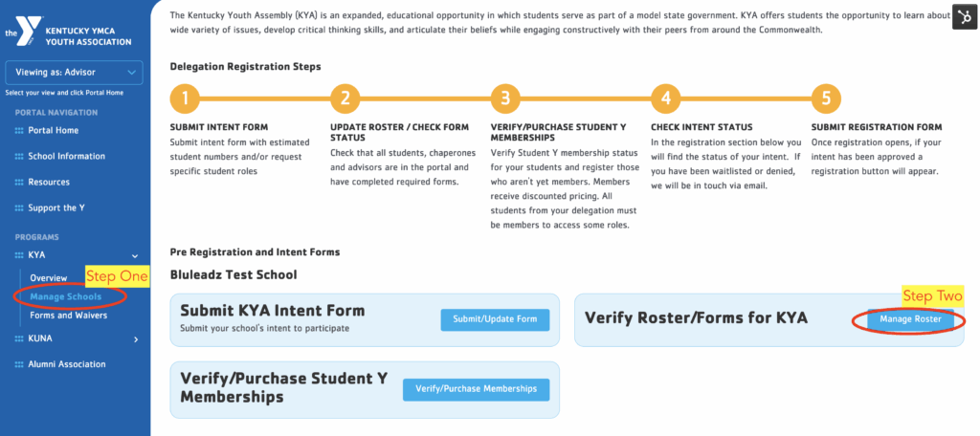Viewport: 980px width, 436px height.
Task: Expand the KUNA program submenu arrow
Action: (x=135, y=338)
